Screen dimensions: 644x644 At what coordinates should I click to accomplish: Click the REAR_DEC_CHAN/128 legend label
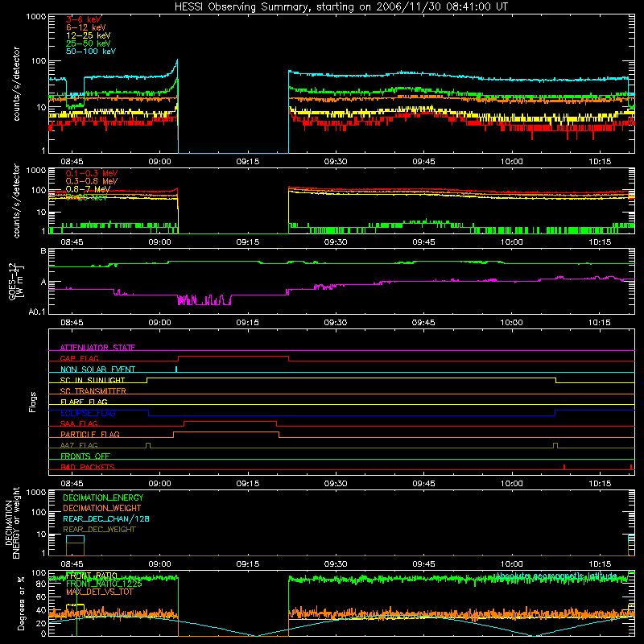tap(106, 518)
